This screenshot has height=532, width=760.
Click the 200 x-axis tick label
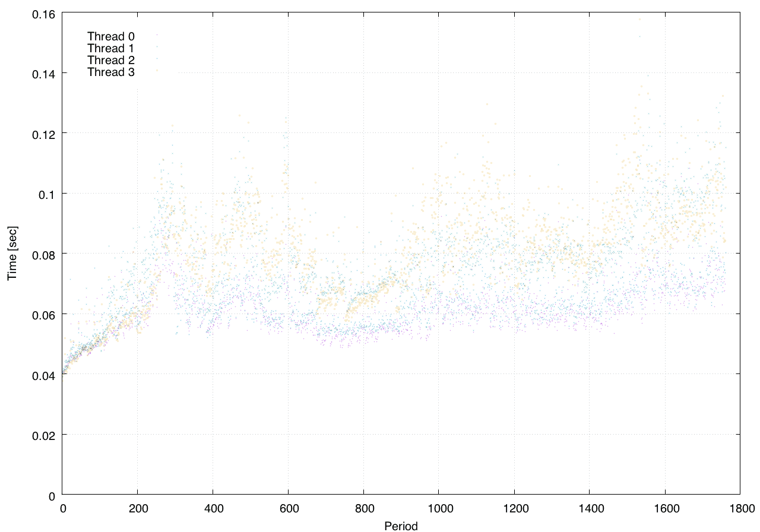point(138,508)
